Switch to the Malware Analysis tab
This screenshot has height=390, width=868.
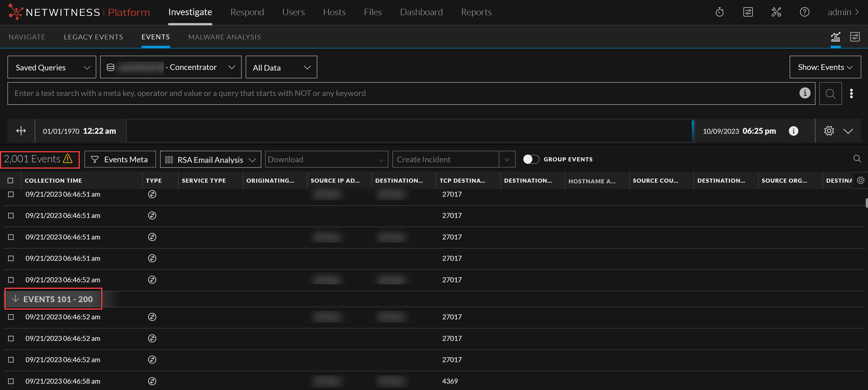(224, 37)
